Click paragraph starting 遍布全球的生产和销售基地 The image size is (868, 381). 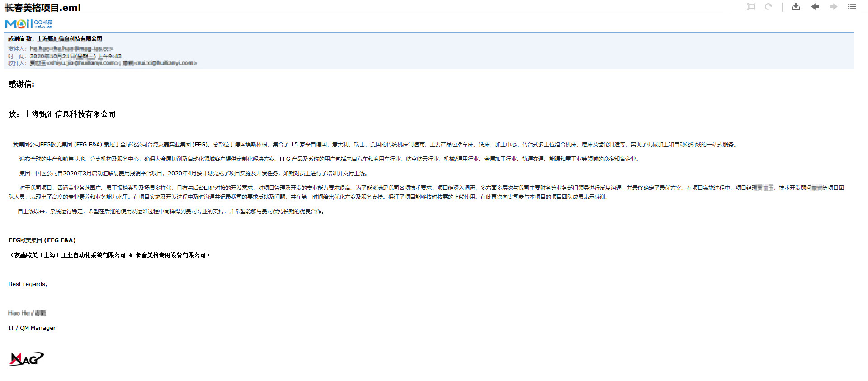(329, 159)
